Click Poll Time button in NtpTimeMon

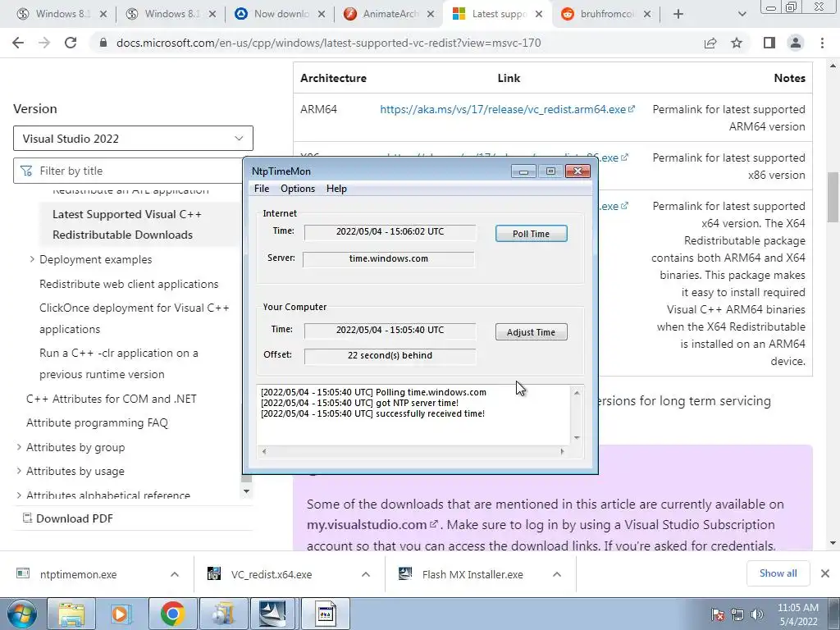[531, 234]
